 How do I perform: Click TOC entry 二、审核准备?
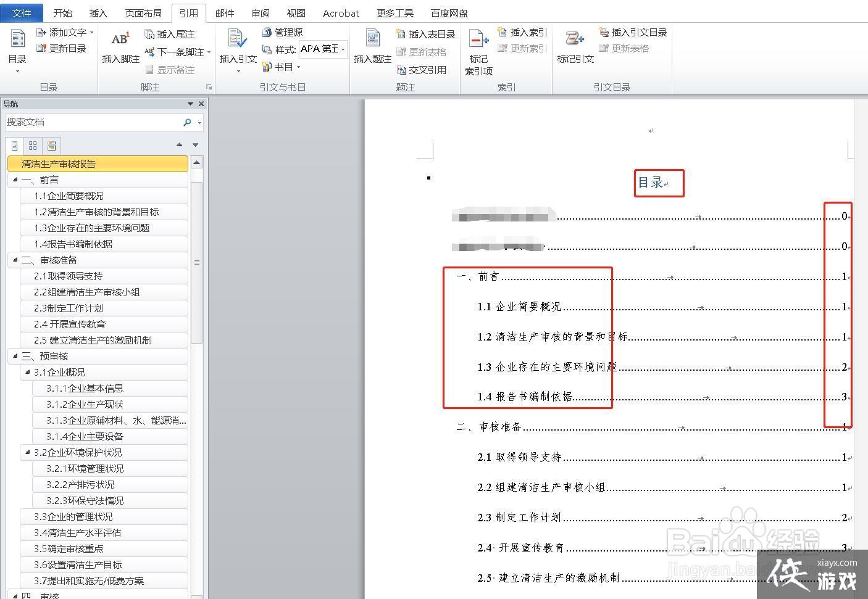[489, 427]
